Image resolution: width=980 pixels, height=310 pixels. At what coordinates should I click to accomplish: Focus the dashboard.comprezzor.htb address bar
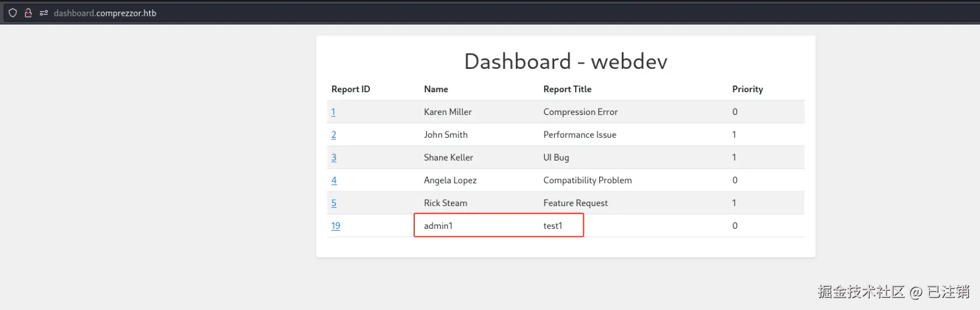105,13
